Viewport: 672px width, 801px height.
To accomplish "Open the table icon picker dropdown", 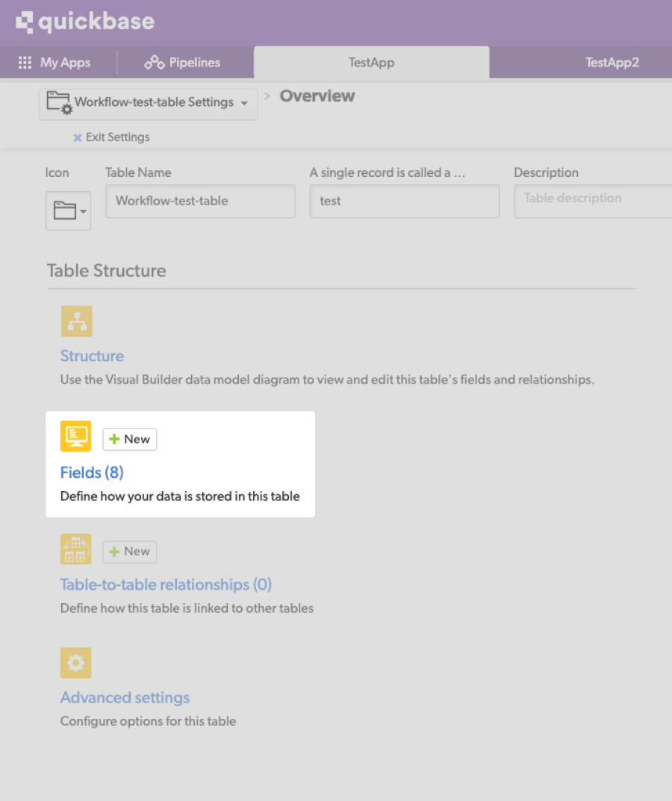I will coord(68,211).
